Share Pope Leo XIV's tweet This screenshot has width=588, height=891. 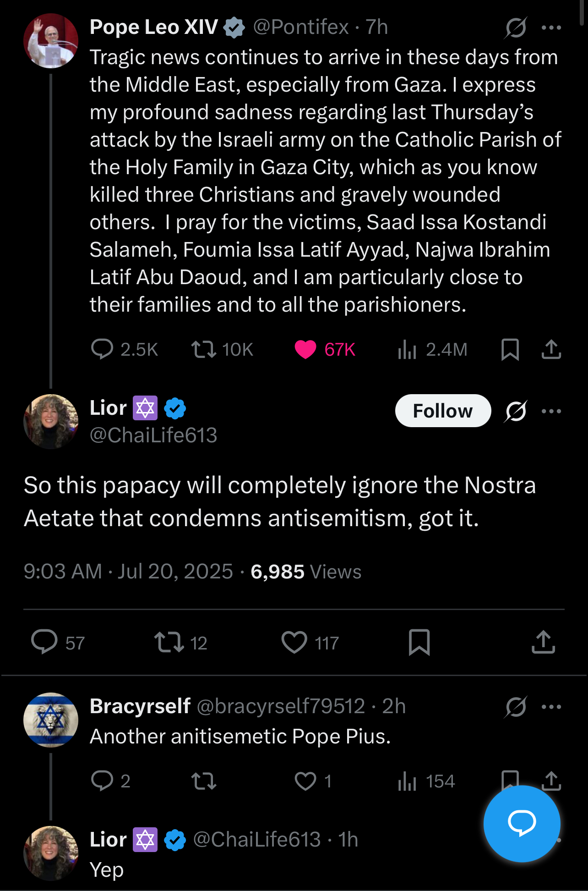pyautogui.click(x=551, y=349)
